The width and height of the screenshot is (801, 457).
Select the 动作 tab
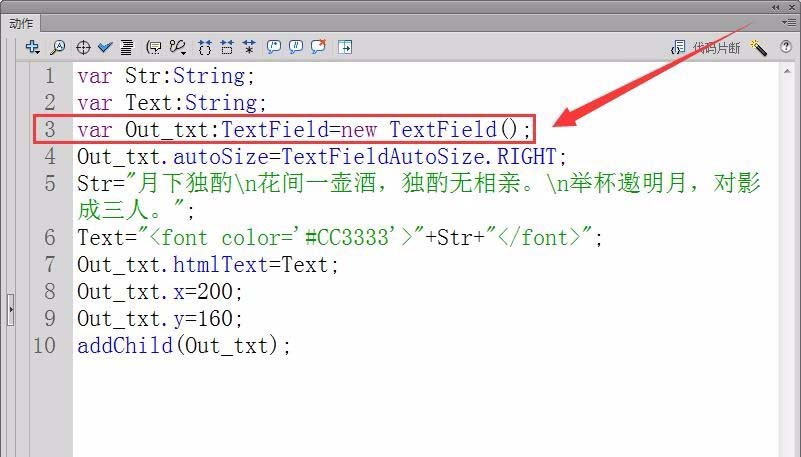point(21,23)
